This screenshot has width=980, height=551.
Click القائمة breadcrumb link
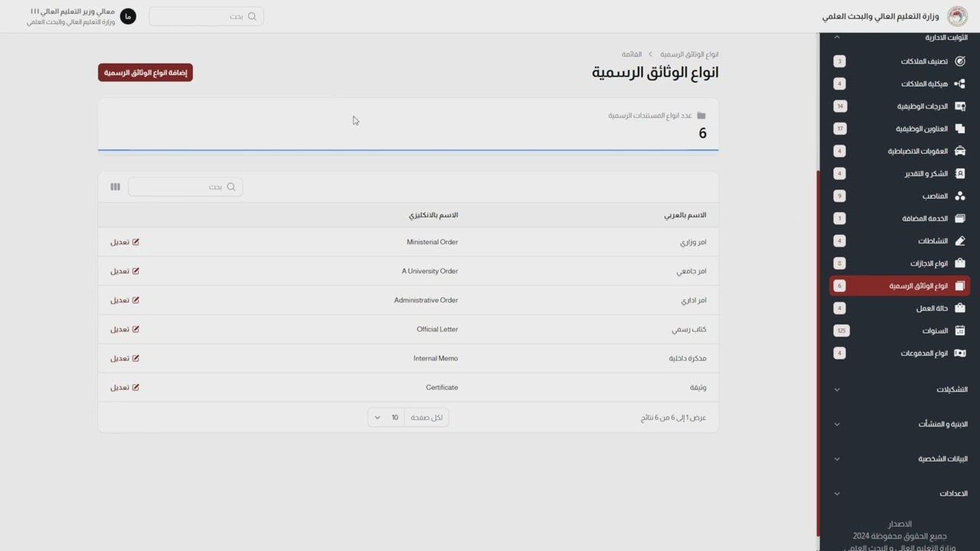pyautogui.click(x=632, y=54)
